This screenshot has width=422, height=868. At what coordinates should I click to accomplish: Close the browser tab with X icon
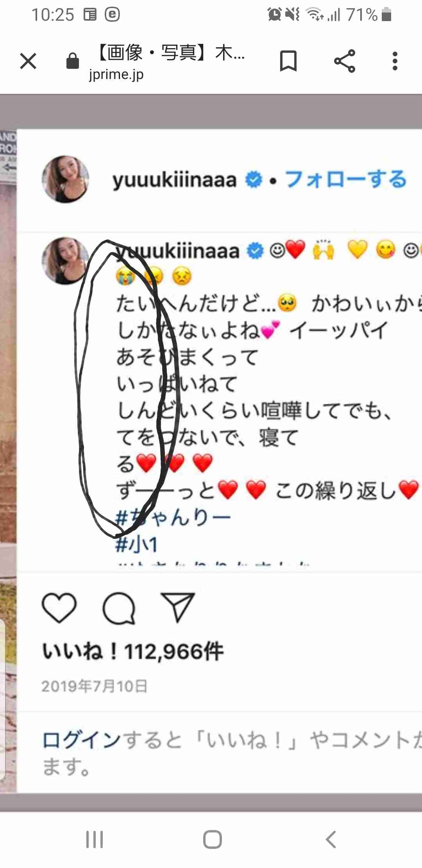pyautogui.click(x=28, y=61)
